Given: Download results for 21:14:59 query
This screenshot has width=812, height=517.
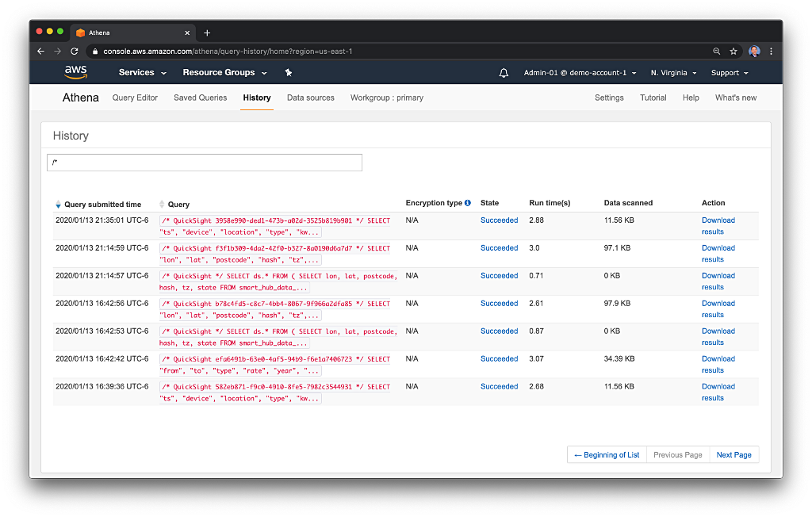Looking at the screenshot, I should pyautogui.click(x=718, y=254).
